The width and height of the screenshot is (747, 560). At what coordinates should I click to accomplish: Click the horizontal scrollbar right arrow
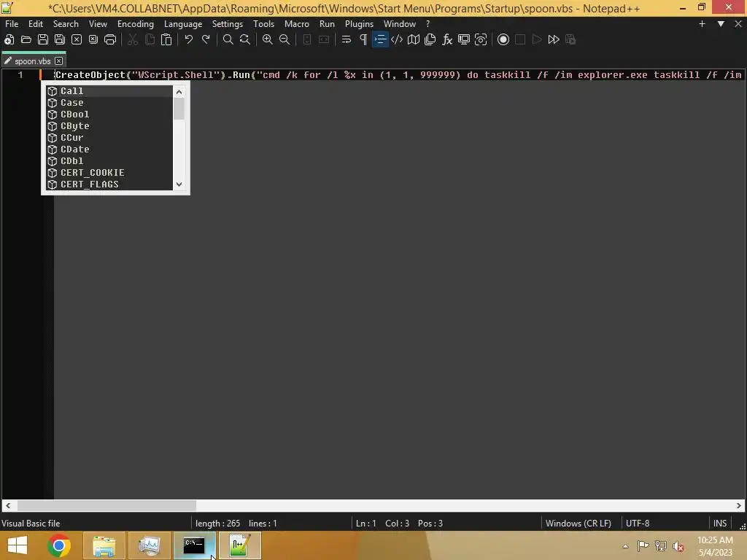tap(739, 506)
